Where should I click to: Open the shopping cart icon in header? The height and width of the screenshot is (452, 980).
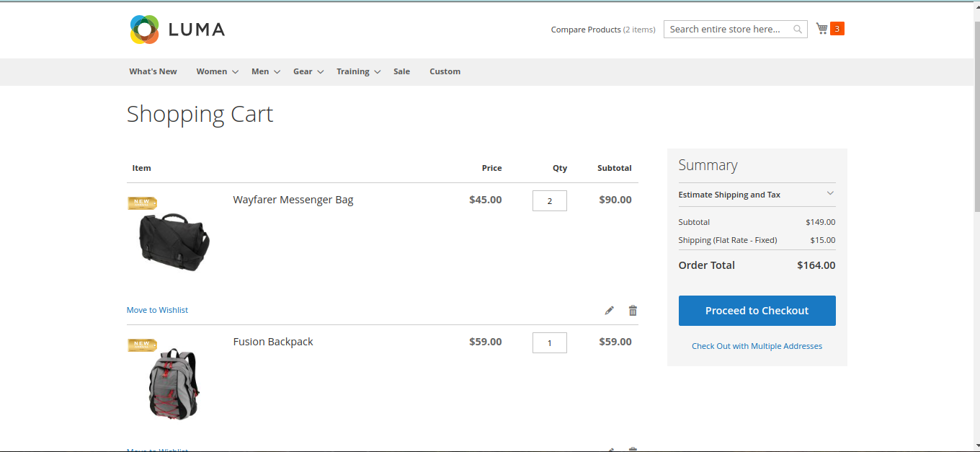point(821,29)
